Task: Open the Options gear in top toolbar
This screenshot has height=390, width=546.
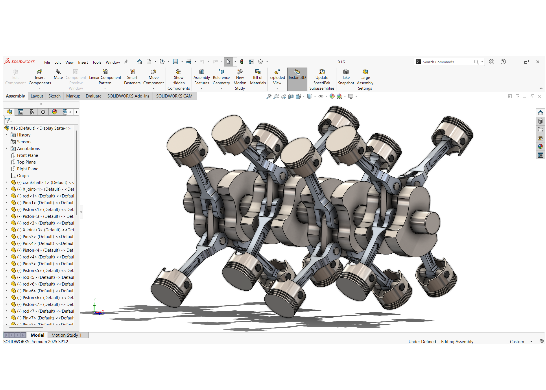Action: click(261, 62)
